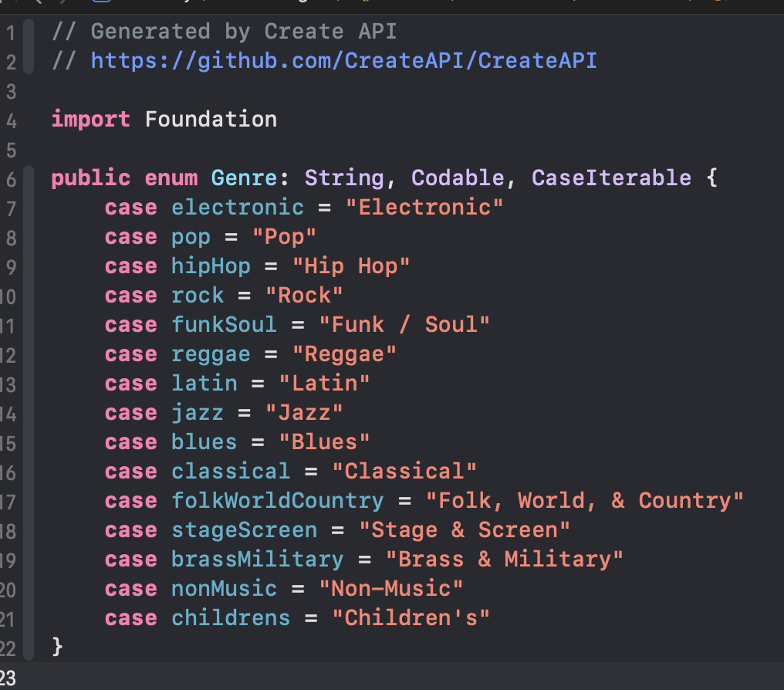Click the "case" keyword on the electronic line
The height and width of the screenshot is (690, 784).
(x=131, y=208)
